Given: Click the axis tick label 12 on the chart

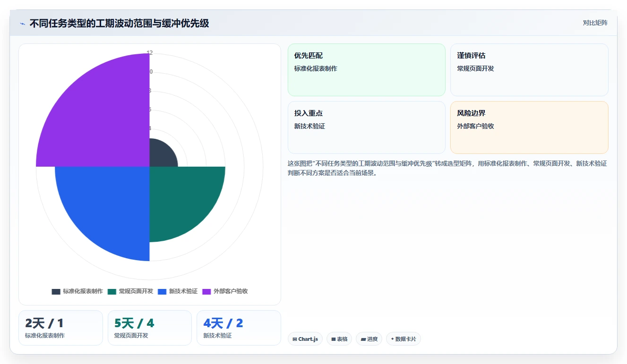Looking at the screenshot, I should click(x=149, y=53).
